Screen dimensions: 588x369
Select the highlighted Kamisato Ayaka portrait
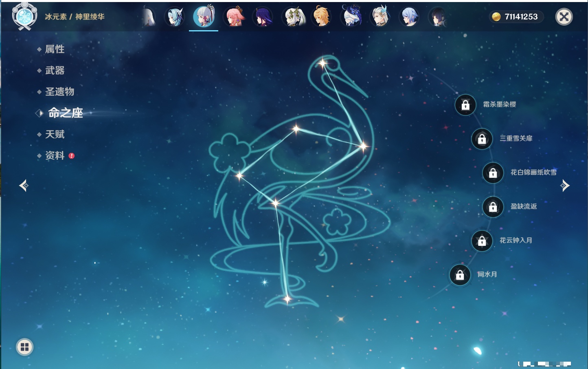(204, 17)
